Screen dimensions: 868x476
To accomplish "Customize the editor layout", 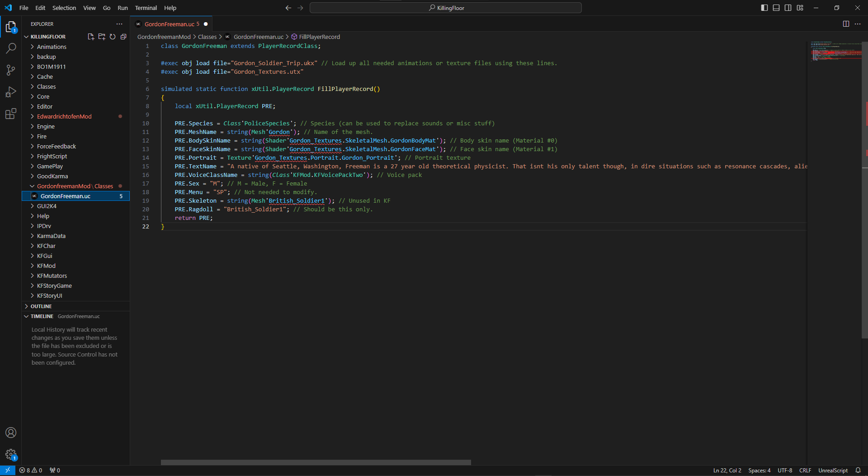I will coord(800,8).
